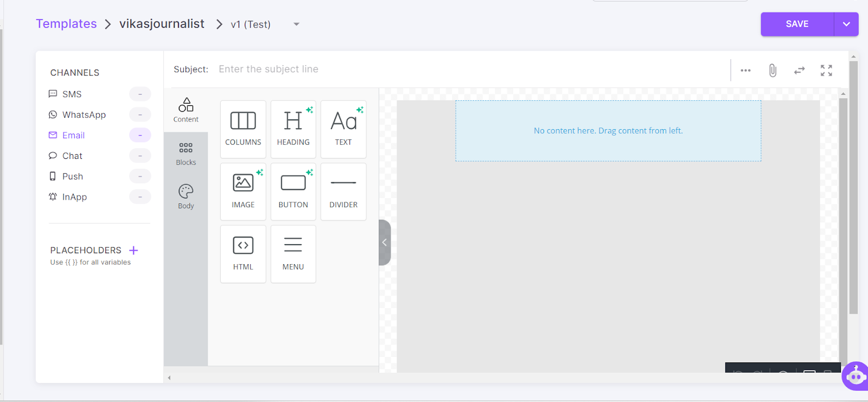868x402 pixels.
Task: Click the SAVE button
Action: coord(797,24)
